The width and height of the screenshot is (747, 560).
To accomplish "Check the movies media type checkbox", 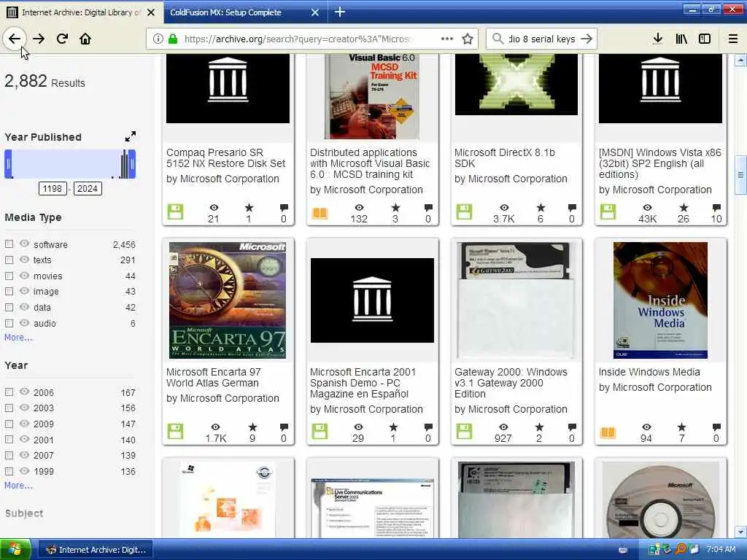I will pos(9,276).
